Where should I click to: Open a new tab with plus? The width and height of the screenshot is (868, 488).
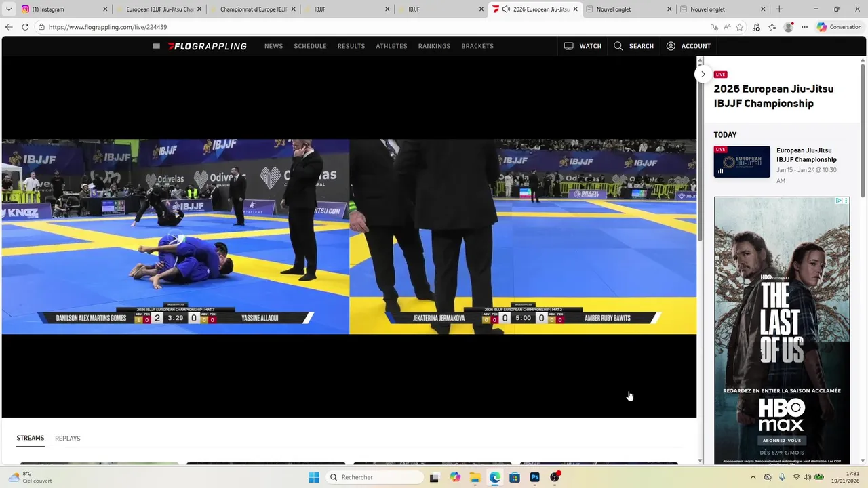pos(779,9)
